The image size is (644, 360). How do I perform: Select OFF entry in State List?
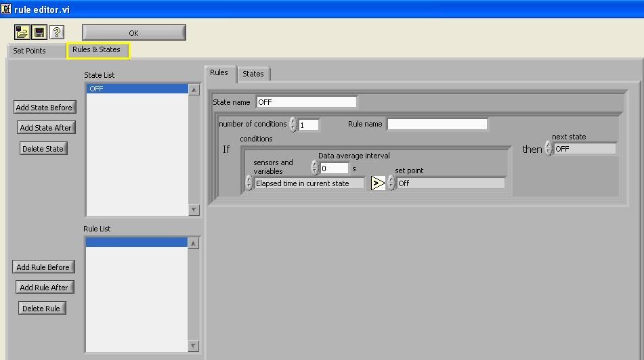point(137,89)
